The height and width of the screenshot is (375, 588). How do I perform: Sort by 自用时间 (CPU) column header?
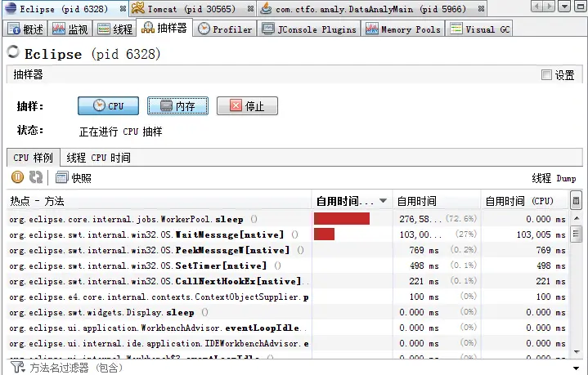coord(525,201)
